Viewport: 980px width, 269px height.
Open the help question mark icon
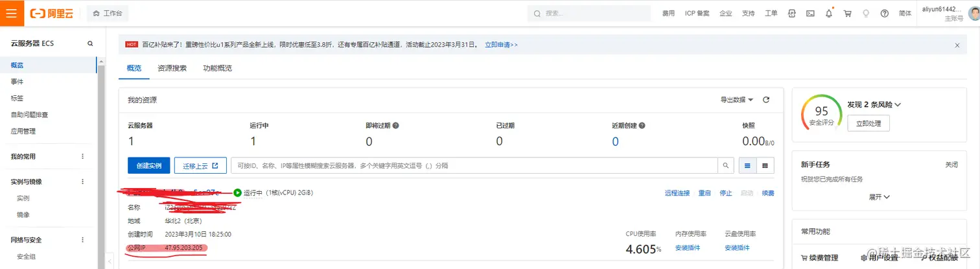click(884, 13)
